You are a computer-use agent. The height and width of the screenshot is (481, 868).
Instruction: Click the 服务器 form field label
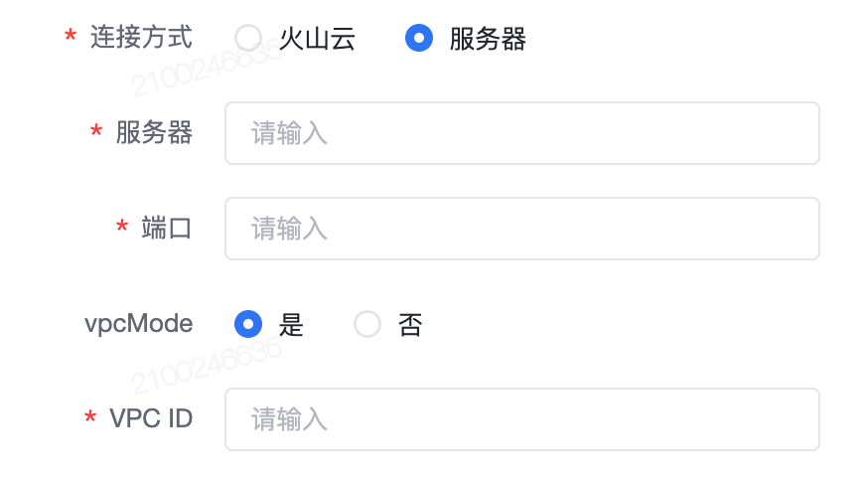pos(154,133)
